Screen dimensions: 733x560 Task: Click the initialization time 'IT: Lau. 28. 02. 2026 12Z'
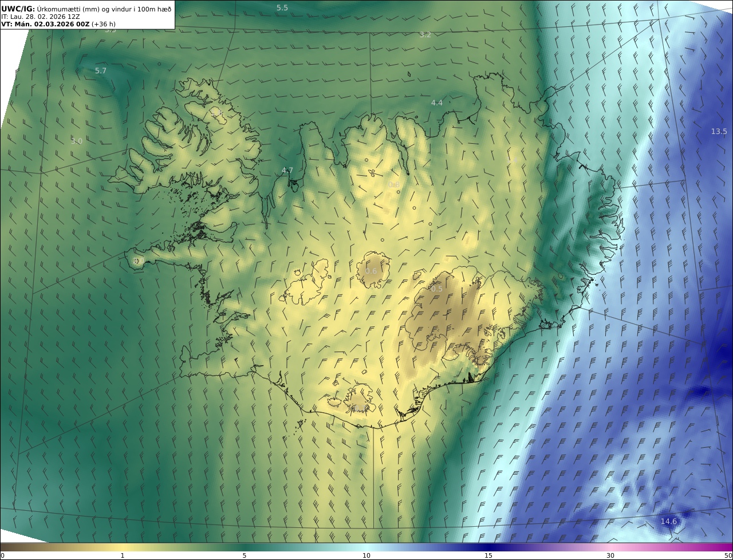click(x=40, y=17)
